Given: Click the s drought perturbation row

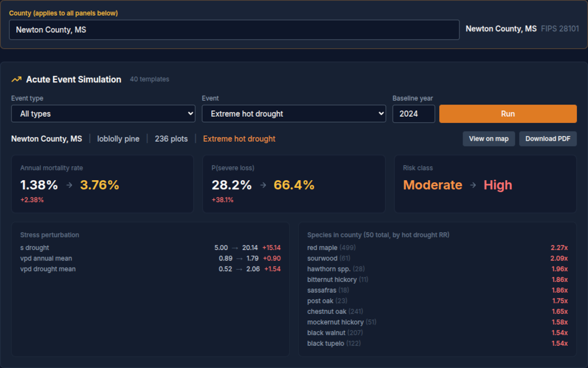Looking at the screenshot, I should point(150,248).
